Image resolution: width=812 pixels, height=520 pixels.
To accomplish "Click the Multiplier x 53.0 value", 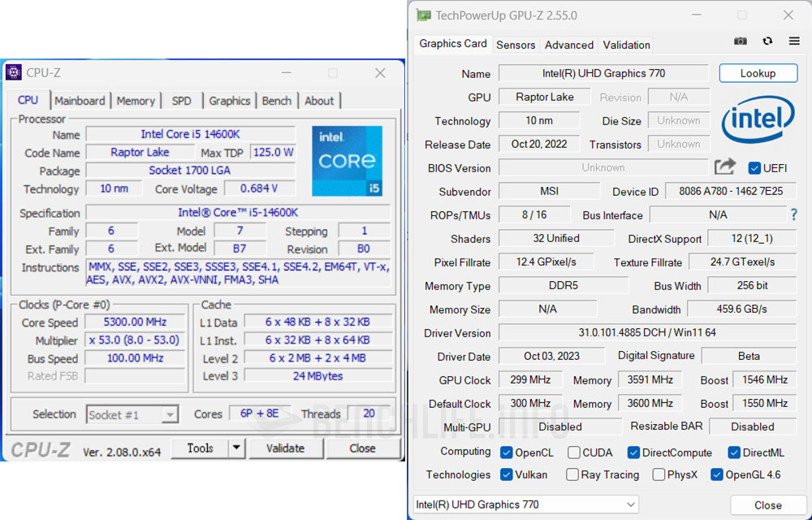I will [x=135, y=340].
